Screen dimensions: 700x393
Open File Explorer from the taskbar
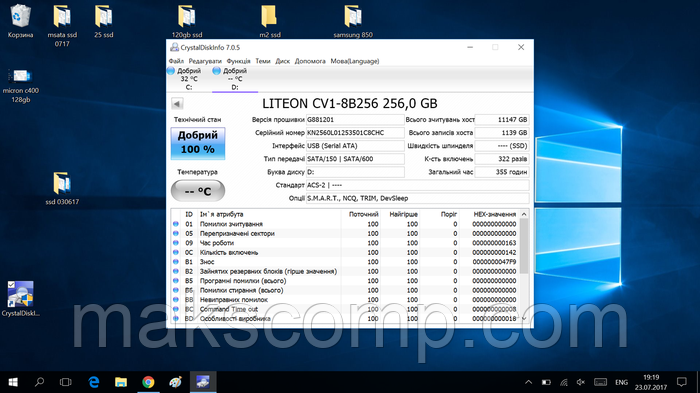coord(121,382)
